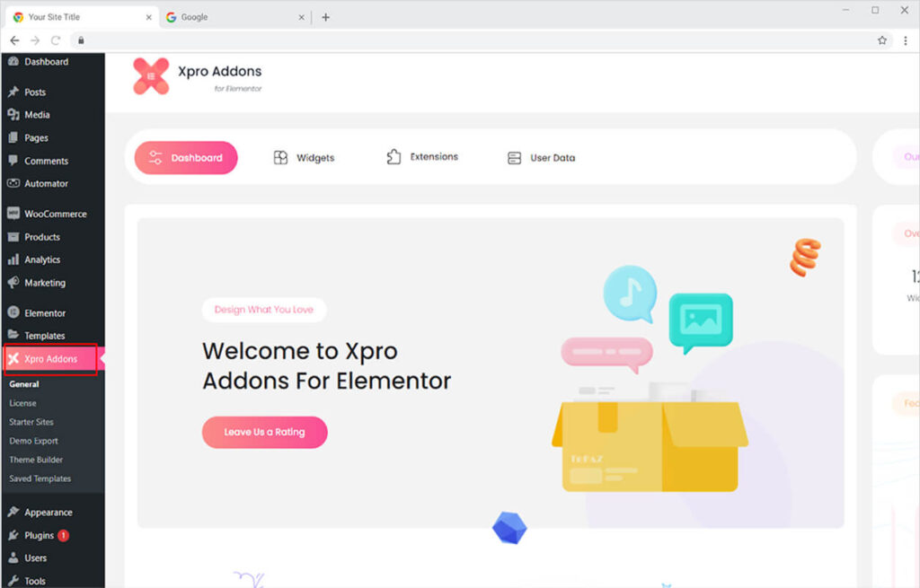Open WooCommerce in the sidebar
This screenshot has width=920, height=588.
click(x=54, y=215)
